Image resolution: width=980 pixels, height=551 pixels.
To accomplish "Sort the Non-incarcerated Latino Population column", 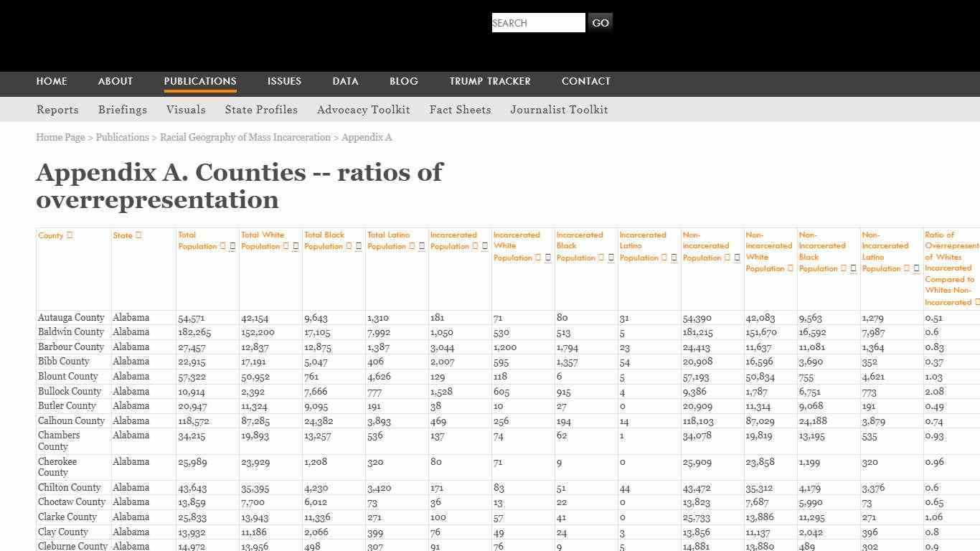I will pyautogui.click(x=905, y=268).
